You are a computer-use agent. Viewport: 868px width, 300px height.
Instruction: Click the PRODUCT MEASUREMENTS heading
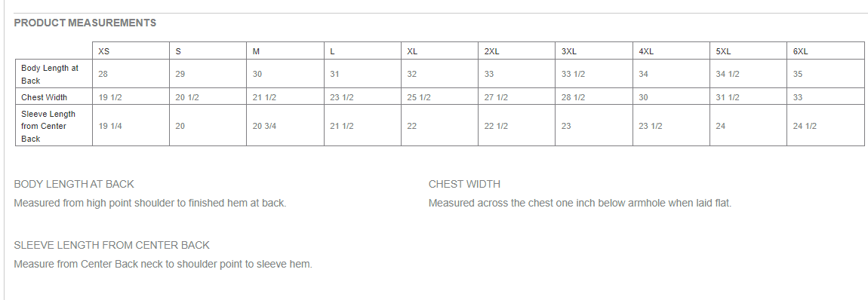click(85, 23)
